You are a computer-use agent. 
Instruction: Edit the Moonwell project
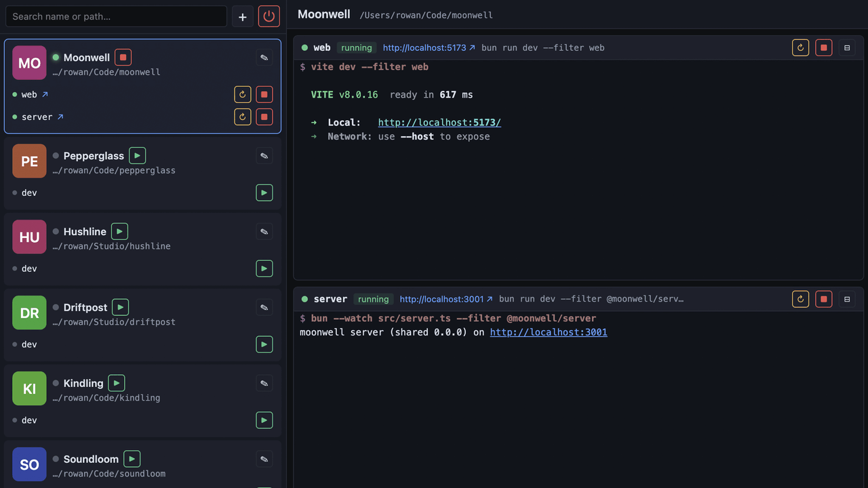pos(264,58)
